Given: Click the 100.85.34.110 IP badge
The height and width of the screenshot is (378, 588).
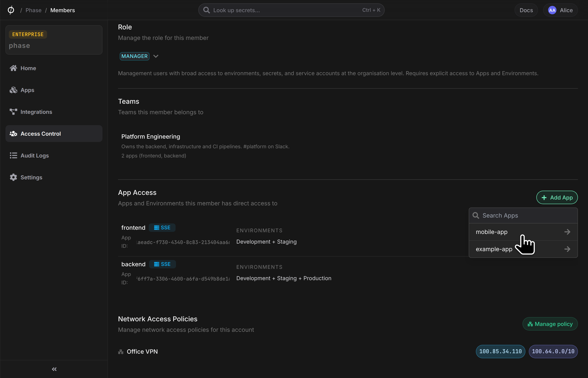Looking at the screenshot, I should point(500,351).
